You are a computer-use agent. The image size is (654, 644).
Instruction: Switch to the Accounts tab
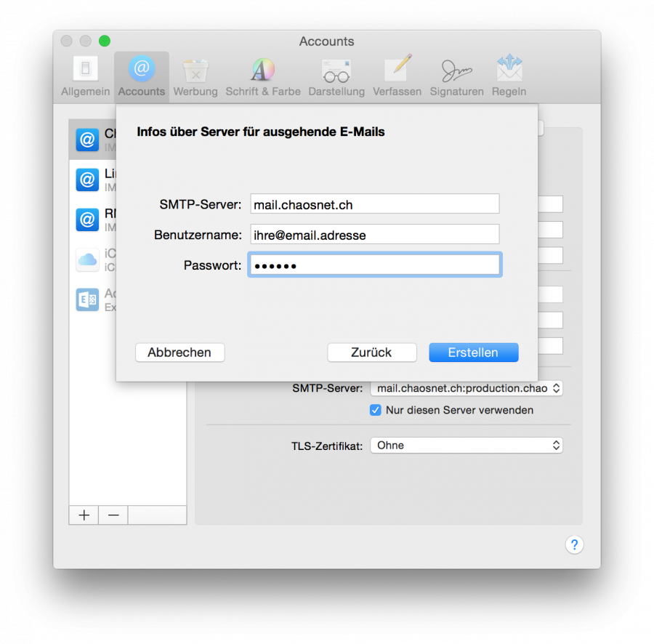tap(141, 76)
